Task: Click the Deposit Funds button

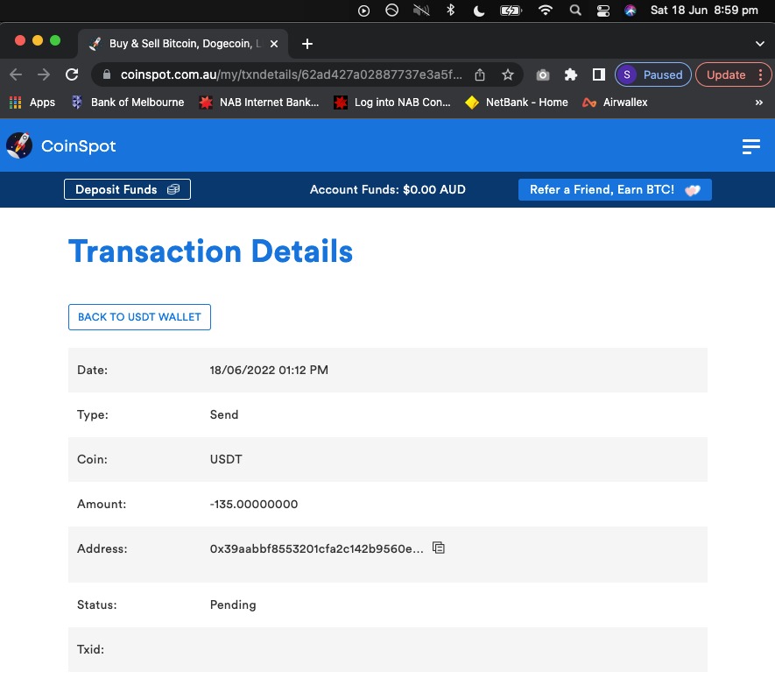Action: point(127,189)
